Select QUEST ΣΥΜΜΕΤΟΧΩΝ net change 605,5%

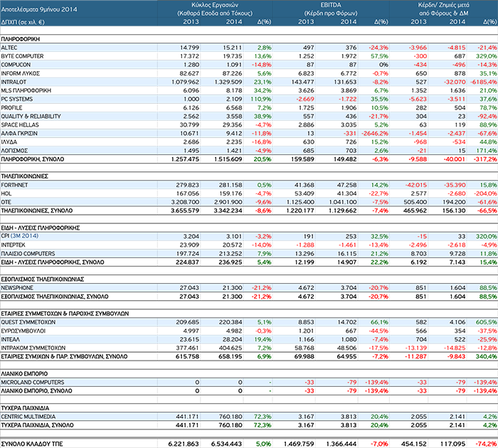[x=487, y=322]
